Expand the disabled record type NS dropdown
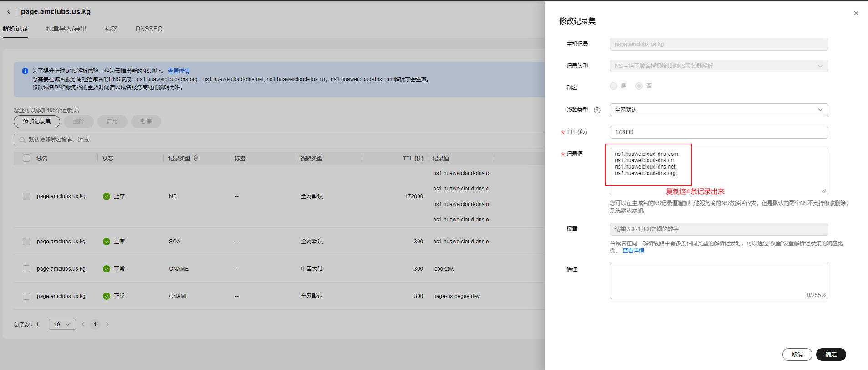 718,66
